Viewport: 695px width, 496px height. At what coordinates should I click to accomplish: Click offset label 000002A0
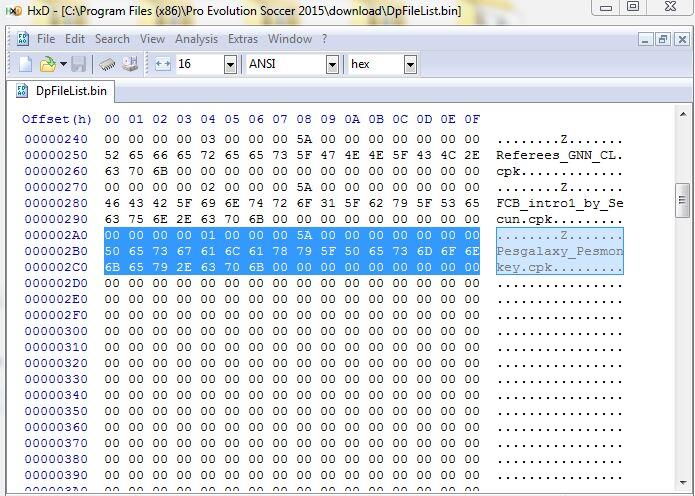tap(56, 235)
